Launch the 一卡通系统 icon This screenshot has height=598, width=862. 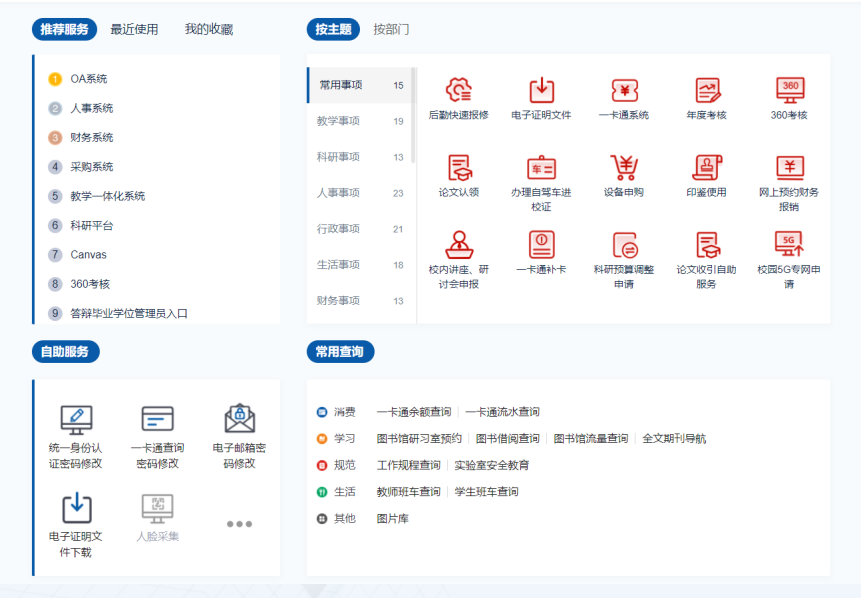[x=624, y=90]
